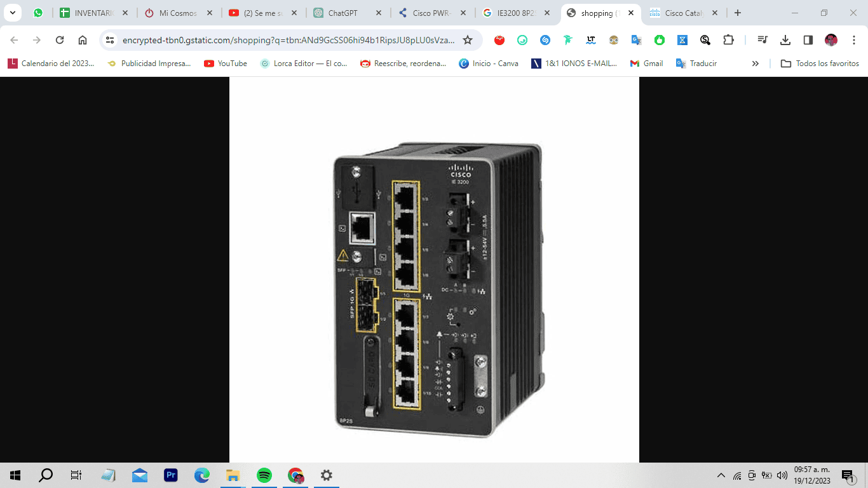Screen dimensions: 868x488
Task: Open the Inicio - Canva bookmark
Action: coord(489,64)
